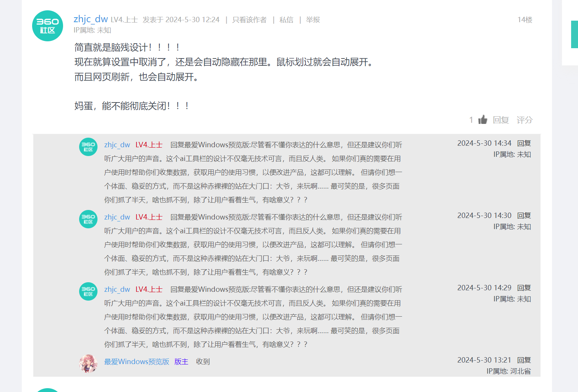Open zhjc_dw's 360社区 avatar on the main post
The width and height of the screenshot is (578, 392).
(x=47, y=26)
